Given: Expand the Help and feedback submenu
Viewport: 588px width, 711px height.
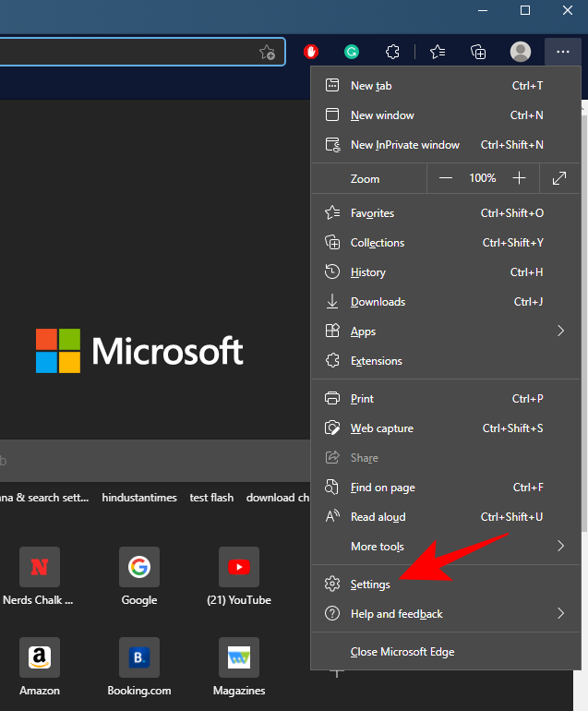Looking at the screenshot, I should pyautogui.click(x=559, y=614).
